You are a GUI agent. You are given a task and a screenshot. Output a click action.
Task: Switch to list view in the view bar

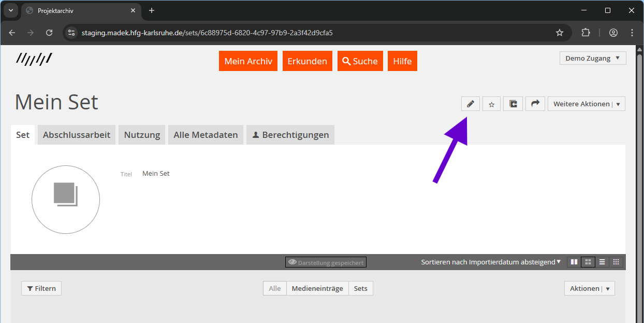602,262
